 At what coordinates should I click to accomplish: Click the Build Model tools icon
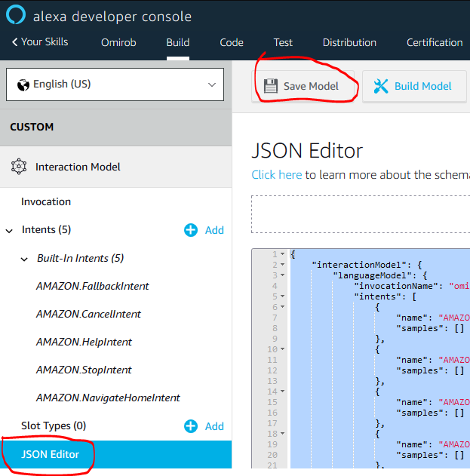(381, 86)
